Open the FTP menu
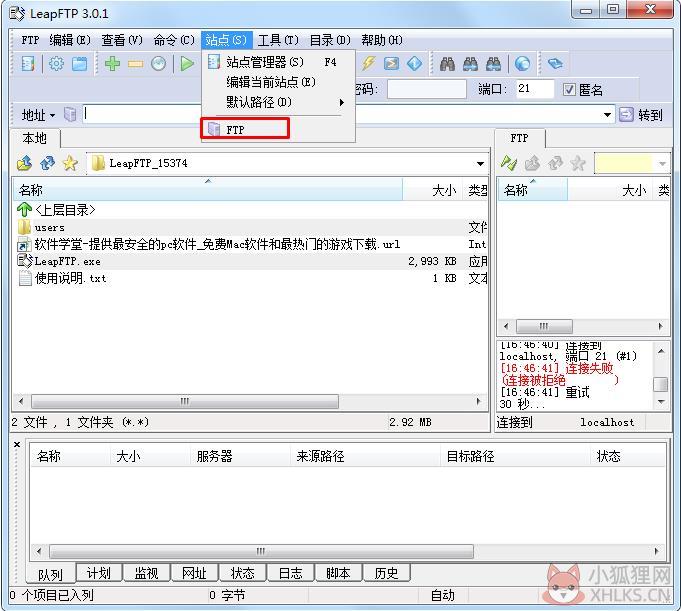The image size is (681, 611). (30, 40)
